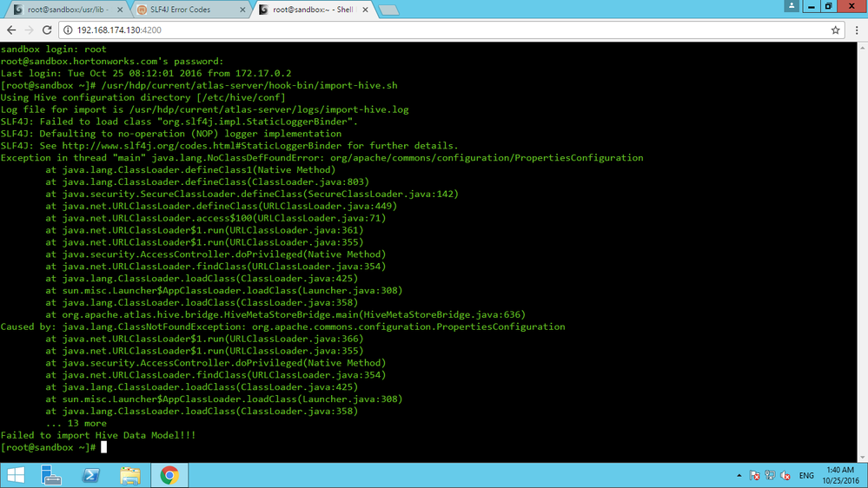The width and height of the screenshot is (868, 488).
Task: Click the "Failed to import Hive Data Model!!!" line
Action: [98, 435]
